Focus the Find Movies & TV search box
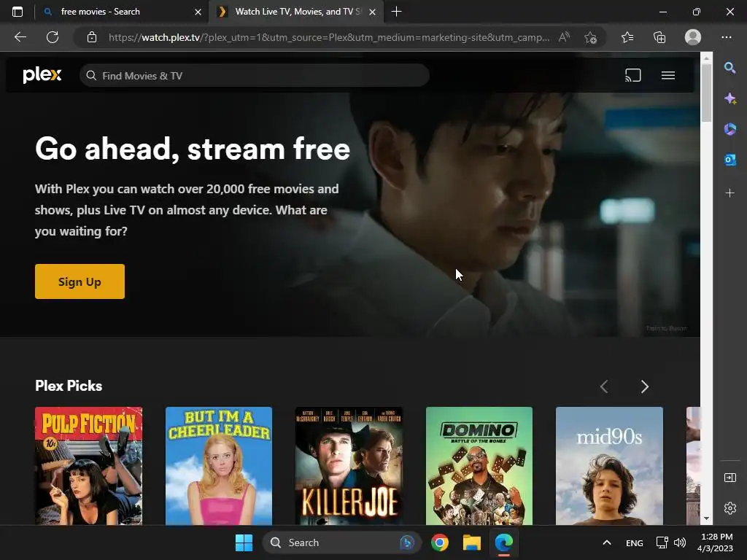 click(x=255, y=76)
